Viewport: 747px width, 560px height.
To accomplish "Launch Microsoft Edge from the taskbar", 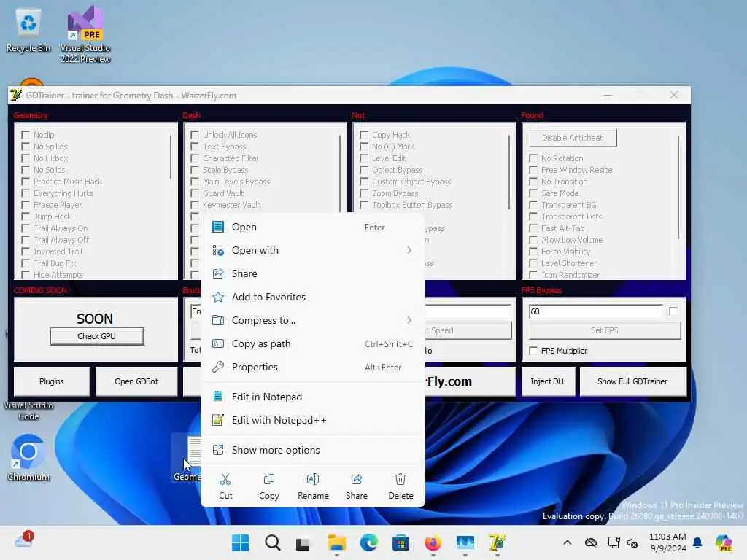I will (x=368, y=542).
